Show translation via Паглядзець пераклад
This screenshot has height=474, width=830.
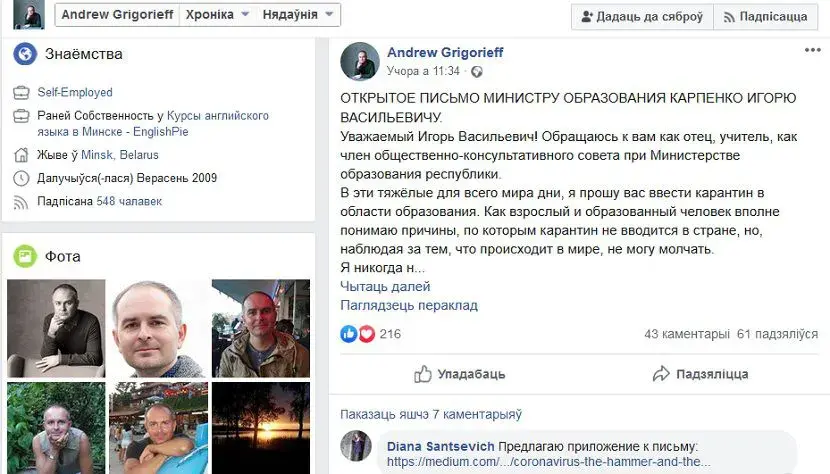(x=409, y=306)
